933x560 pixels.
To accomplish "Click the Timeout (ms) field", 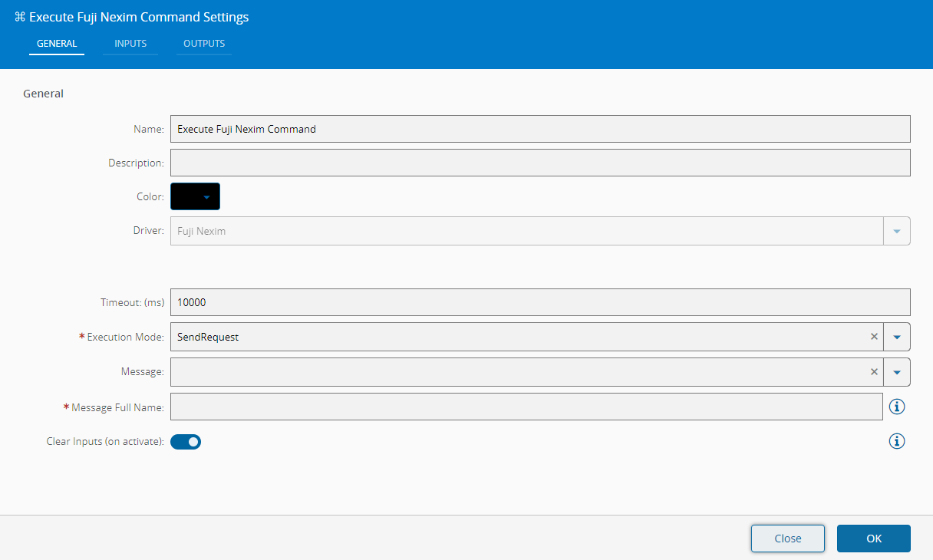I will [x=539, y=302].
